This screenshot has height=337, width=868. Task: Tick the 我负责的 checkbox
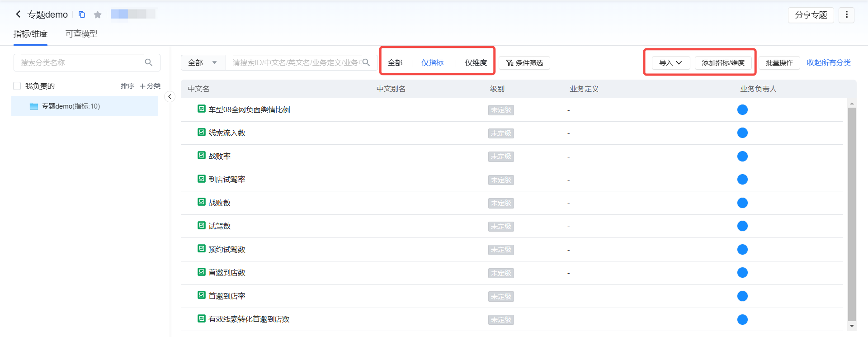[17, 86]
